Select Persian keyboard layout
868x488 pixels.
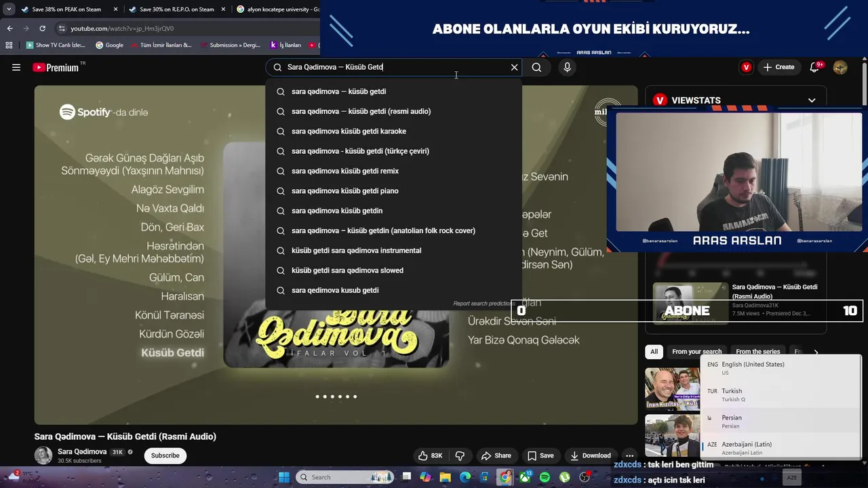pyautogui.click(x=781, y=421)
